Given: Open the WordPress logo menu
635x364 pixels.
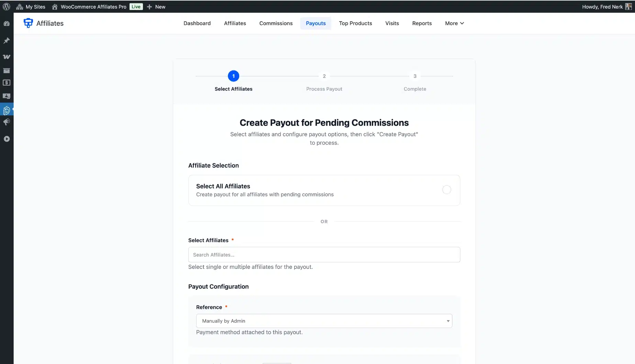Looking at the screenshot, I should 7,7.
